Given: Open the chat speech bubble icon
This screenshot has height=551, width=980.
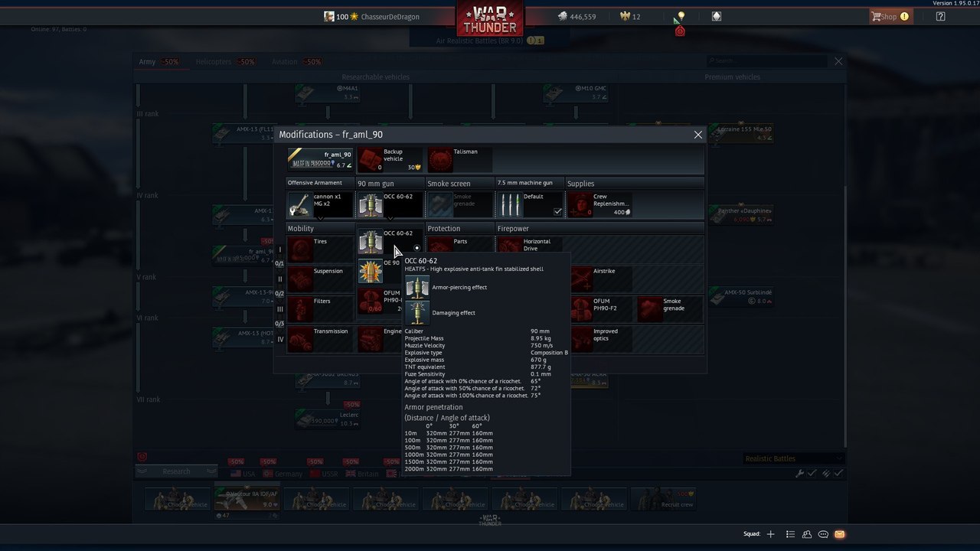Looking at the screenshot, I should pyautogui.click(x=823, y=534).
